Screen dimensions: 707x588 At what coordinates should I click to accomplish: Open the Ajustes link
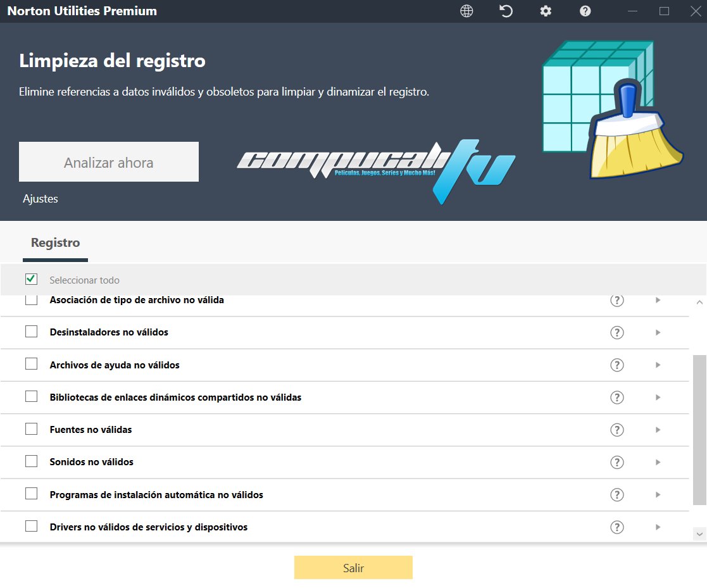click(40, 198)
